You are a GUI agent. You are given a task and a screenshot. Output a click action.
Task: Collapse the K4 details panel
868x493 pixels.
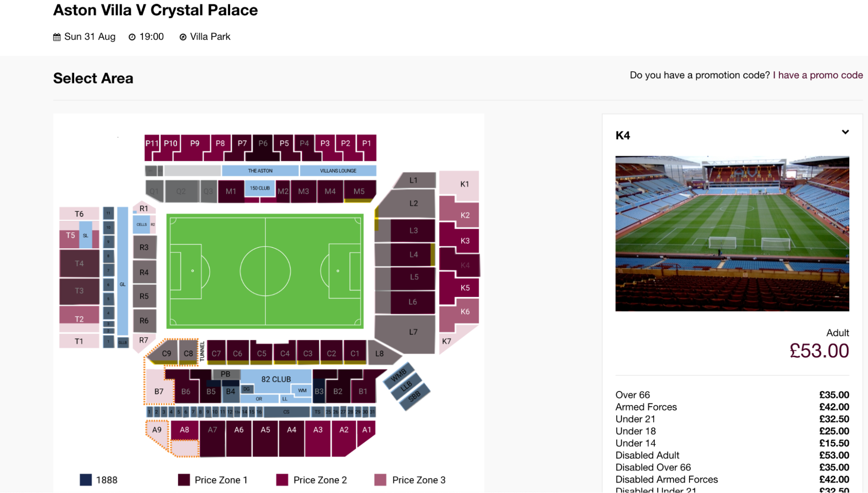845,131
